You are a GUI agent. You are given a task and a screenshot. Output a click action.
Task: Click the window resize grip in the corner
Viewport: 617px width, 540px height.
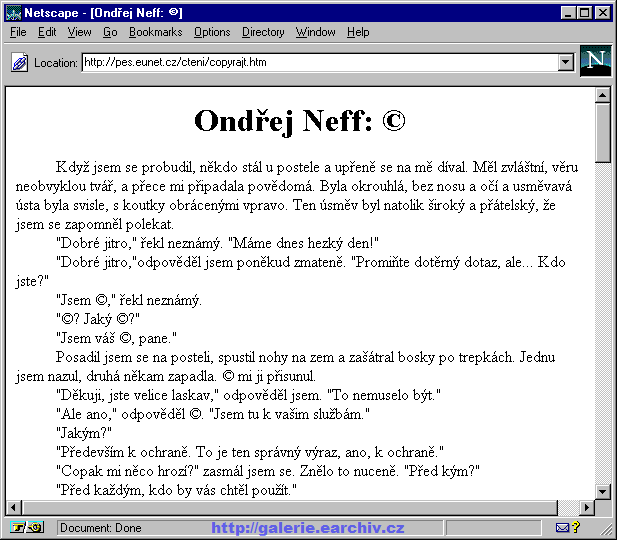click(605, 529)
